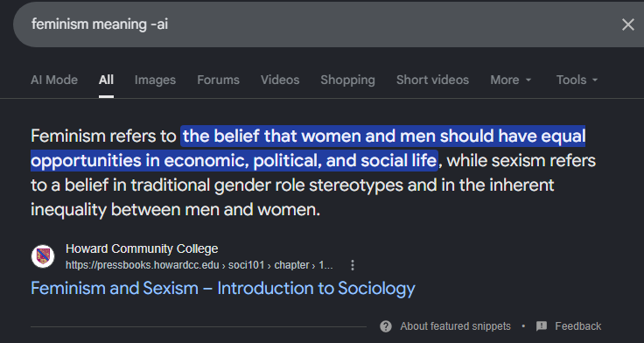Expand the More dropdown
Image resolution: width=644 pixels, height=343 pixels.
(x=510, y=80)
